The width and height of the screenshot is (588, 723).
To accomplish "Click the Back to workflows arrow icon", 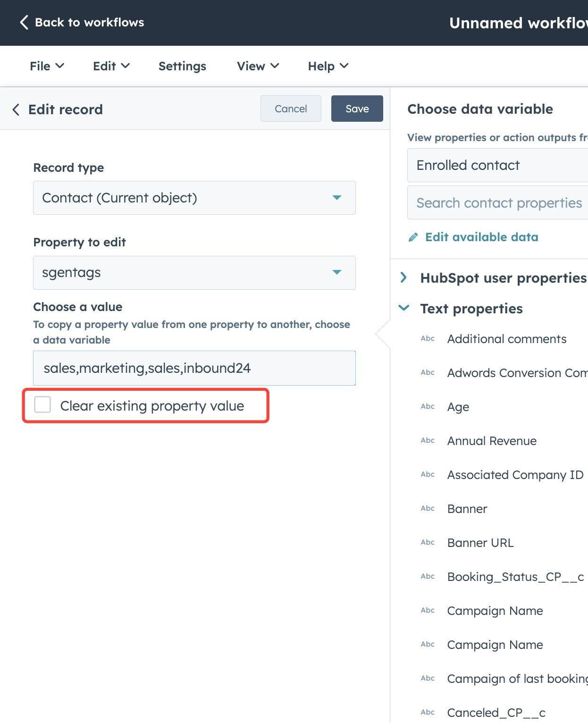I will click(24, 22).
